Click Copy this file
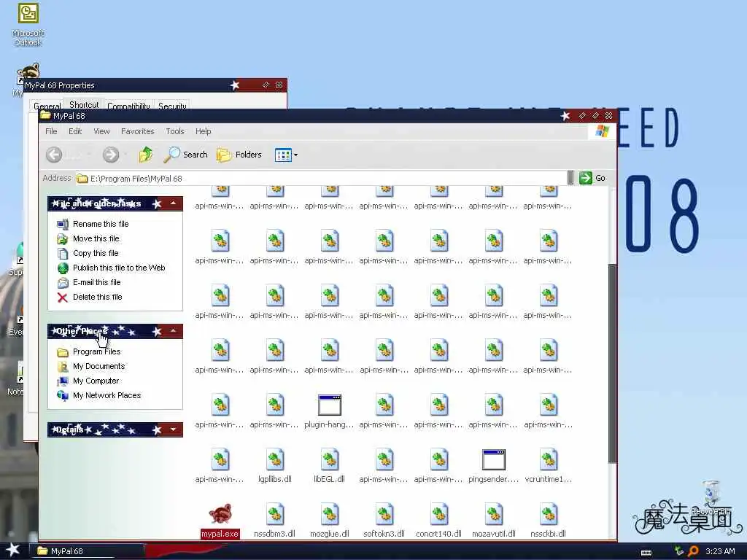This screenshot has height=560, width=747. 88,253
